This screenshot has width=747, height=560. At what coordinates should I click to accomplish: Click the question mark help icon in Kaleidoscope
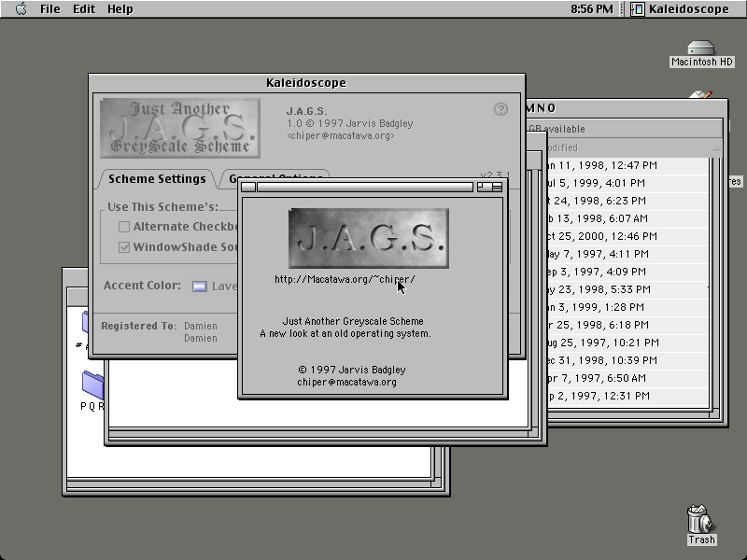point(500,109)
